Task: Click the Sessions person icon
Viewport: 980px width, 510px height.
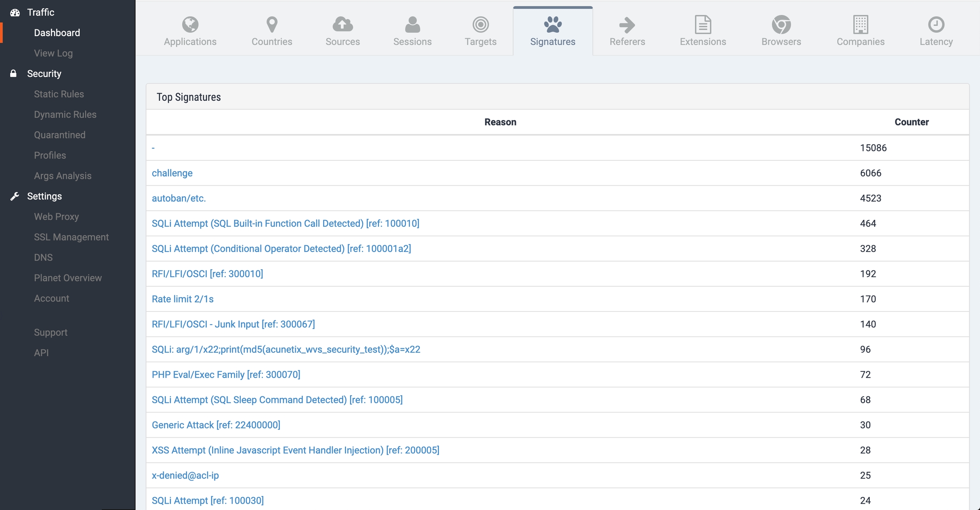Action: click(412, 24)
